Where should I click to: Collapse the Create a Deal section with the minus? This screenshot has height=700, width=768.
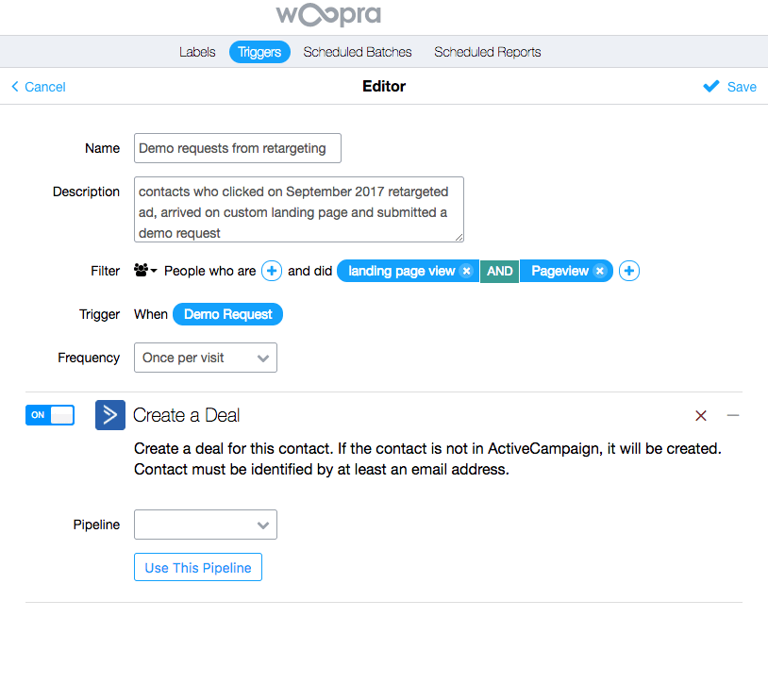(733, 415)
